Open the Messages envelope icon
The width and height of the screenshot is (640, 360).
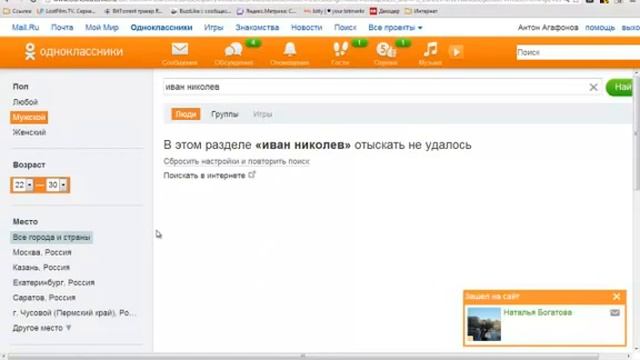[180, 49]
